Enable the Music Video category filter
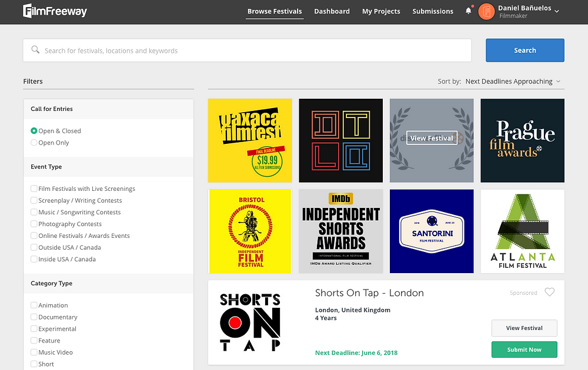588x370 pixels. point(34,352)
